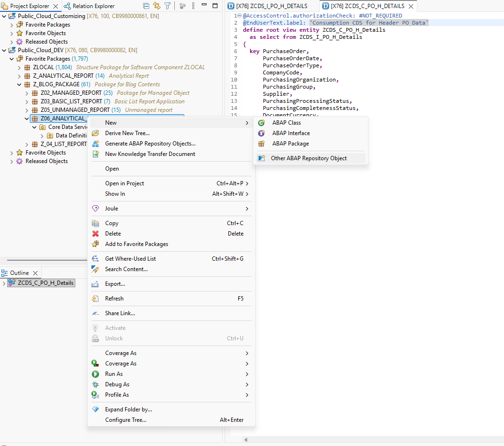Open the New submenu
Screen dimensions: 504x446
(x=171, y=123)
